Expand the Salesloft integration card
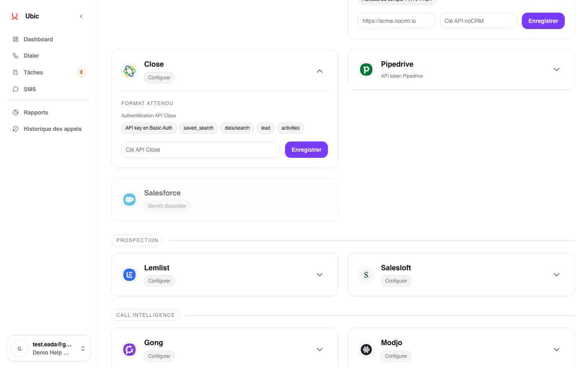 click(x=557, y=275)
